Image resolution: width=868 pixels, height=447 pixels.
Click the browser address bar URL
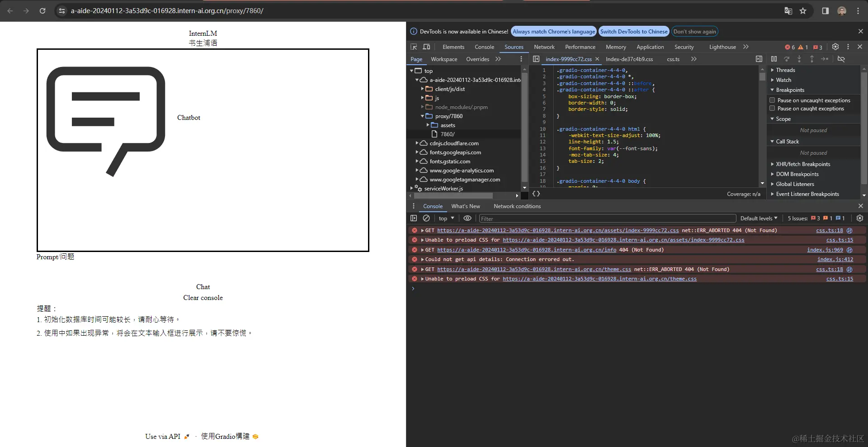167,11
